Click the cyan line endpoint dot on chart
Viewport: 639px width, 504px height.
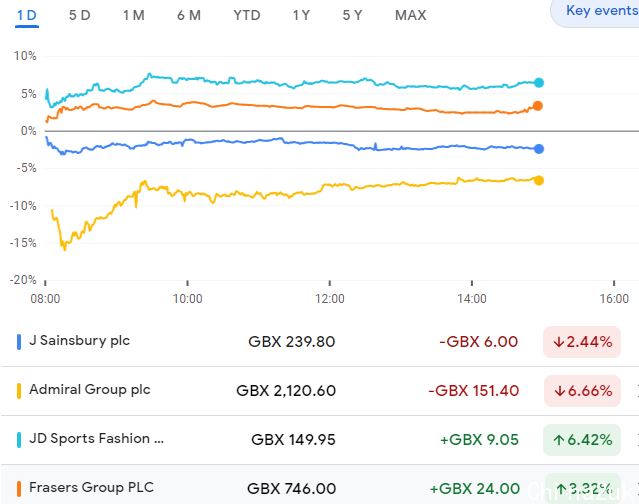(x=539, y=83)
